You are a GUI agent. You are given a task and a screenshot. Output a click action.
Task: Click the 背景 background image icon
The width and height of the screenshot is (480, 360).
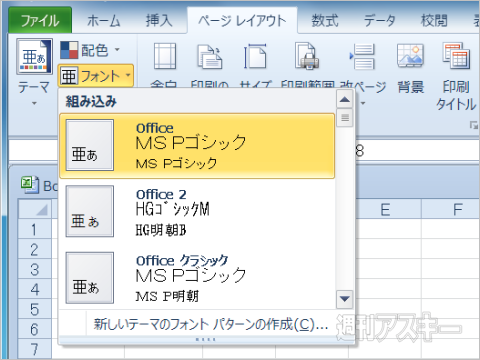[x=410, y=56]
